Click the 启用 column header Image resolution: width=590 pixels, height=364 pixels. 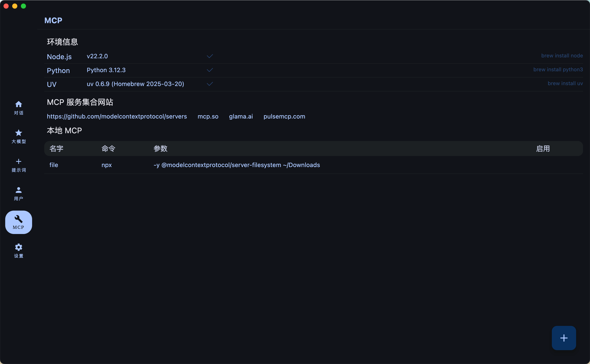[x=542, y=149]
